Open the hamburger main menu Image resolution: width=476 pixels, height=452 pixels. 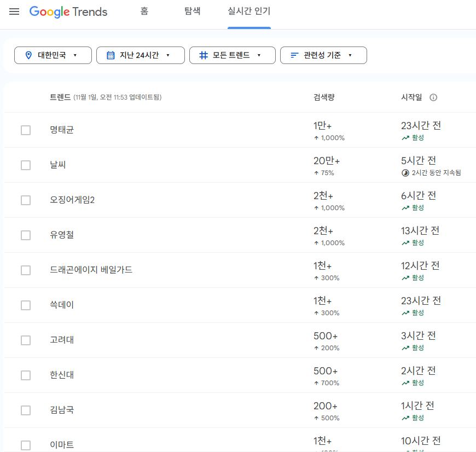point(14,11)
